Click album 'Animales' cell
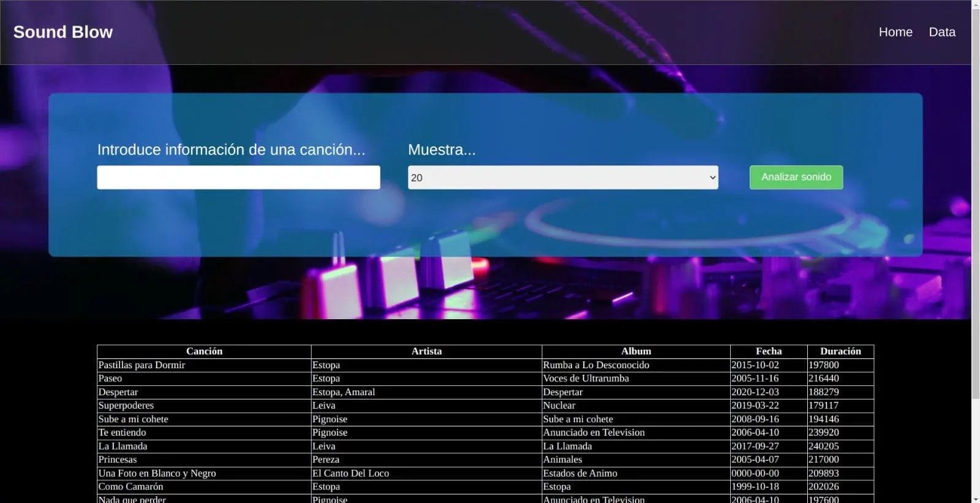This screenshot has height=503, width=980. coord(636,460)
